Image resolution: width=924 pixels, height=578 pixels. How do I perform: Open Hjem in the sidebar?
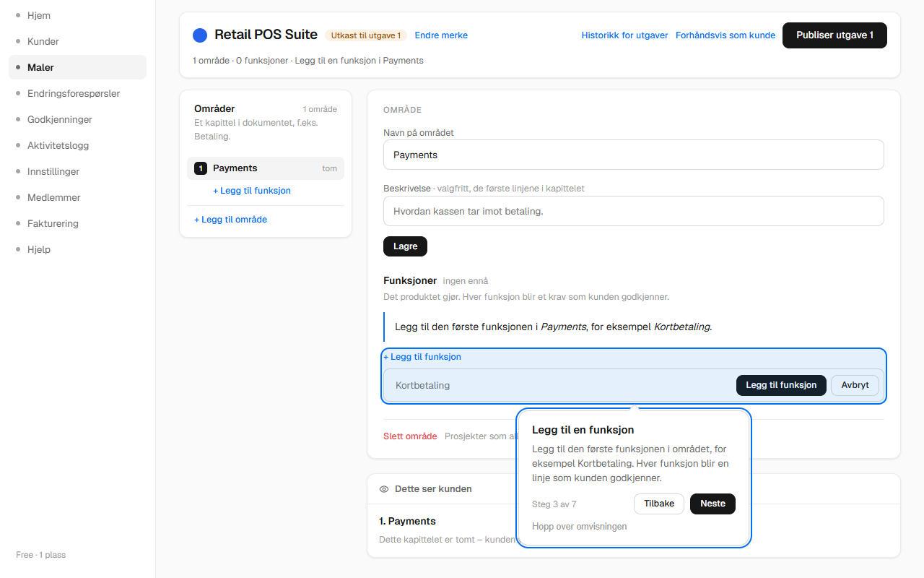click(x=78, y=15)
